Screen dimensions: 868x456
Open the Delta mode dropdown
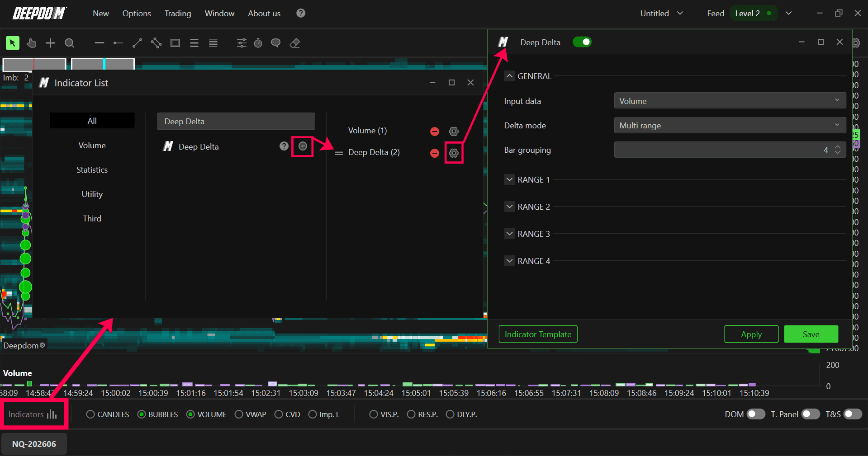(x=730, y=125)
